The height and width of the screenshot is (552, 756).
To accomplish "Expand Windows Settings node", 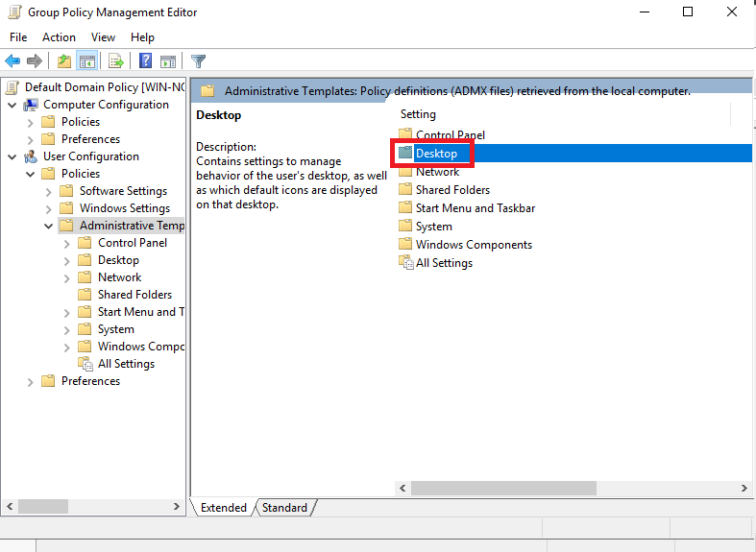I will [x=49, y=209].
